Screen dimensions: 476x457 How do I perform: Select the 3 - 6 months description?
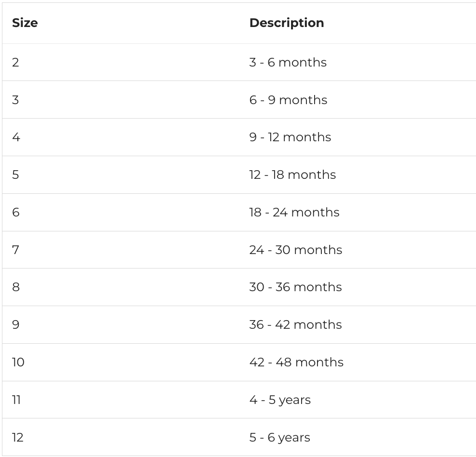coord(288,63)
